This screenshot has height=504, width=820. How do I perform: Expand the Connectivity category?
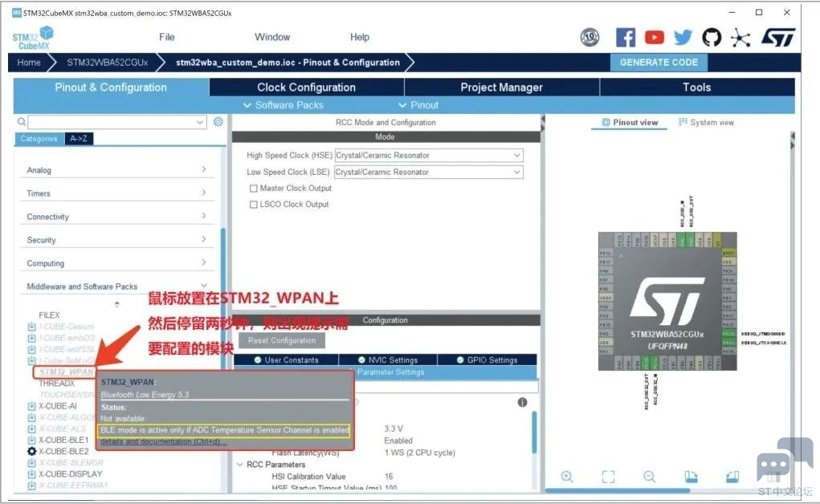click(117, 217)
